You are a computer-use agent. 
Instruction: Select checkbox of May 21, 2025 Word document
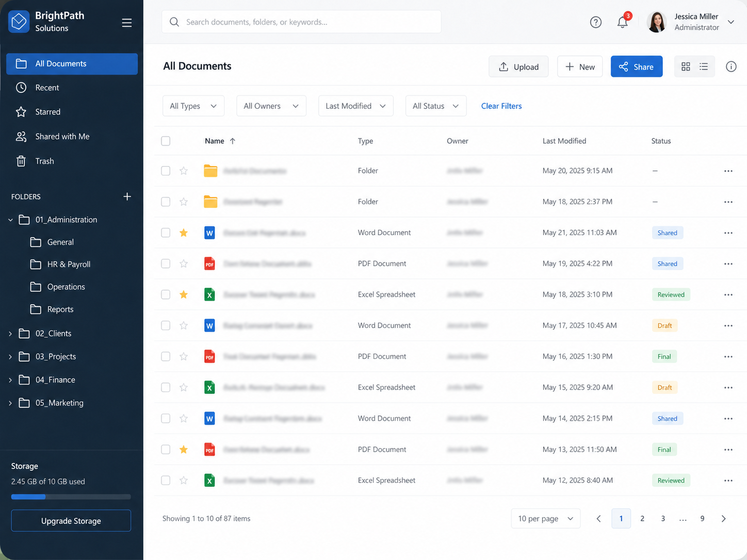point(166,233)
